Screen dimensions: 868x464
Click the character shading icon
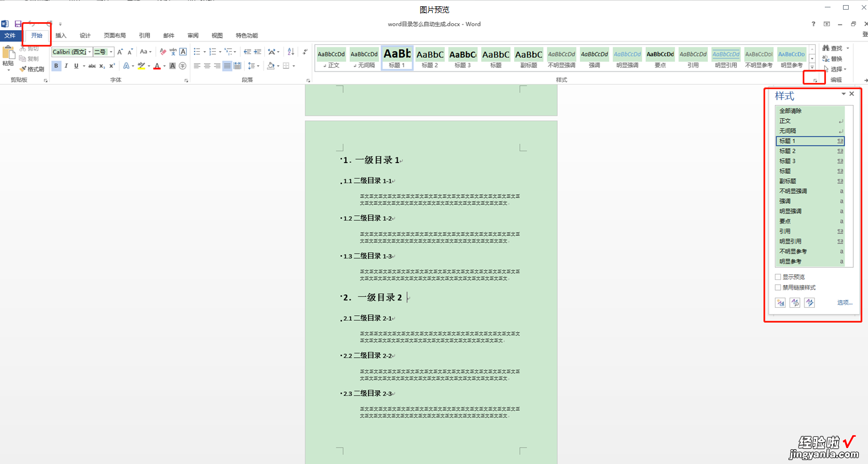(x=173, y=66)
